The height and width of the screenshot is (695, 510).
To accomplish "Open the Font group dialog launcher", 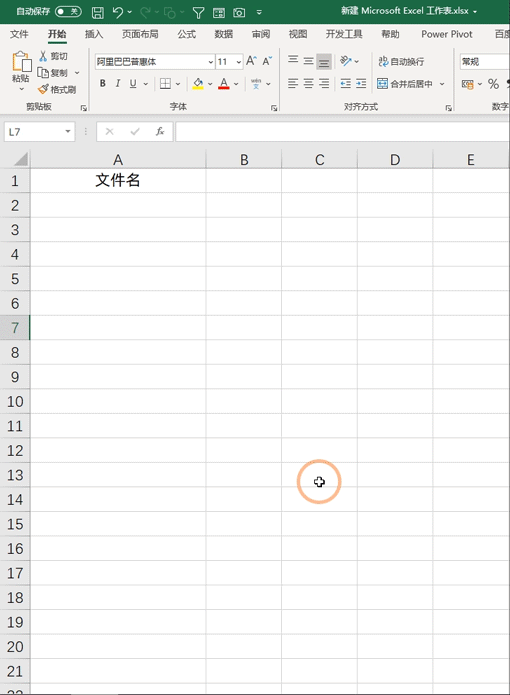I will [274, 108].
